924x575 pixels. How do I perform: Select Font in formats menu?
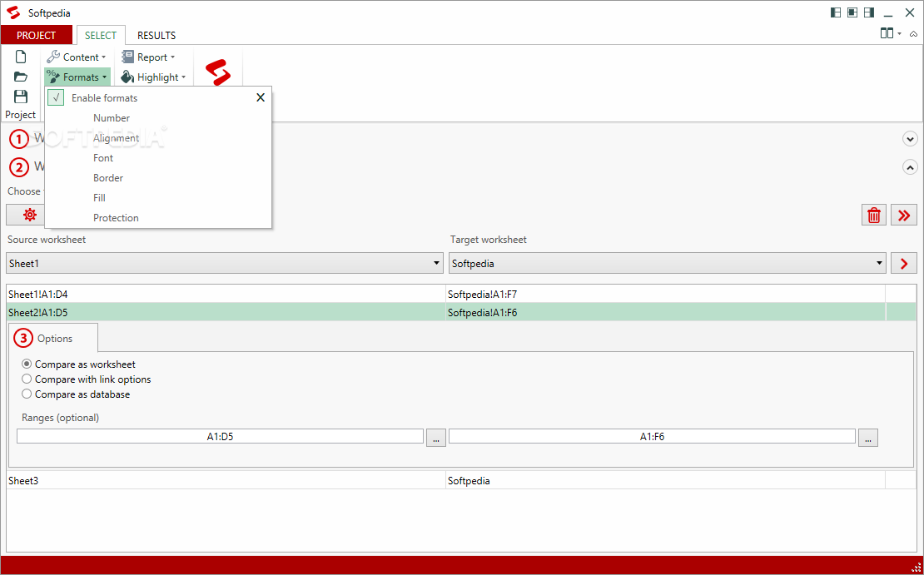(x=103, y=158)
